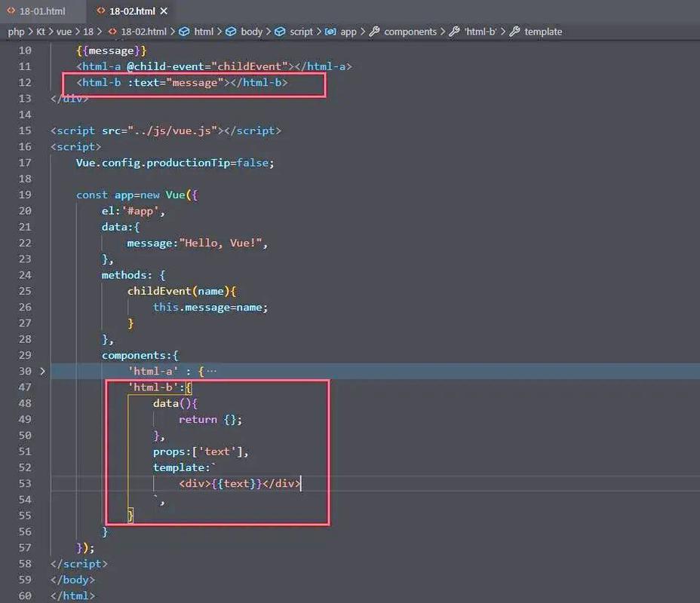
Task: Click Vue.config.productionTip=false on line 17
Action: coord(175,163)
